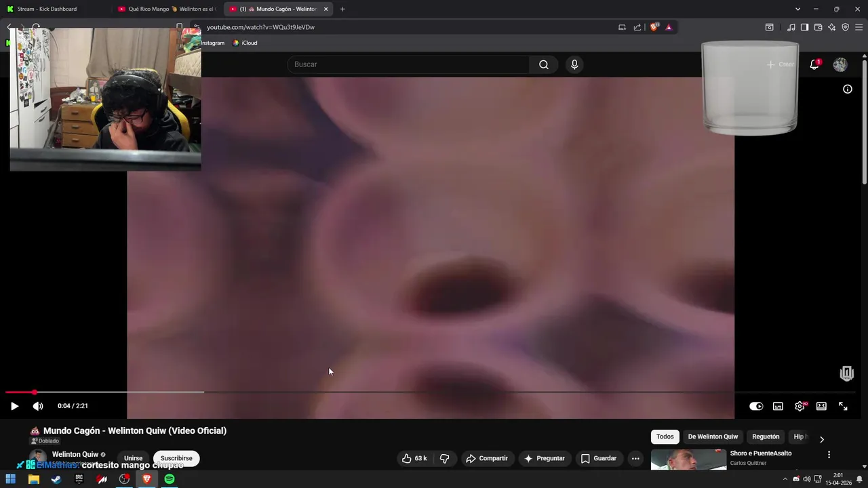Viewport: 868px width, 488px height.
Task: Open the browser playlist music icon
Action: [791, 27]
